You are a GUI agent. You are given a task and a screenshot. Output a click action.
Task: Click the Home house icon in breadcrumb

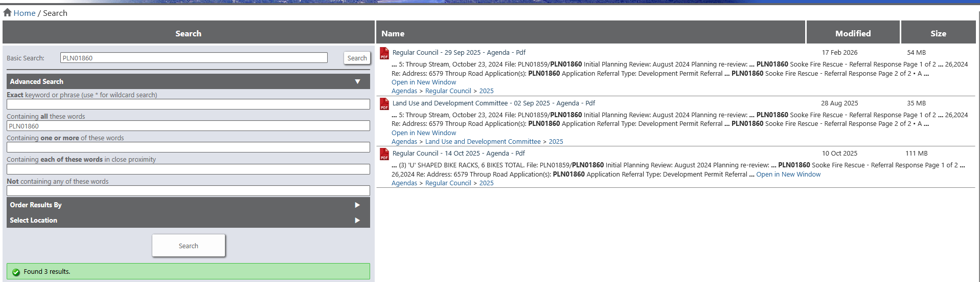(7, 12)
